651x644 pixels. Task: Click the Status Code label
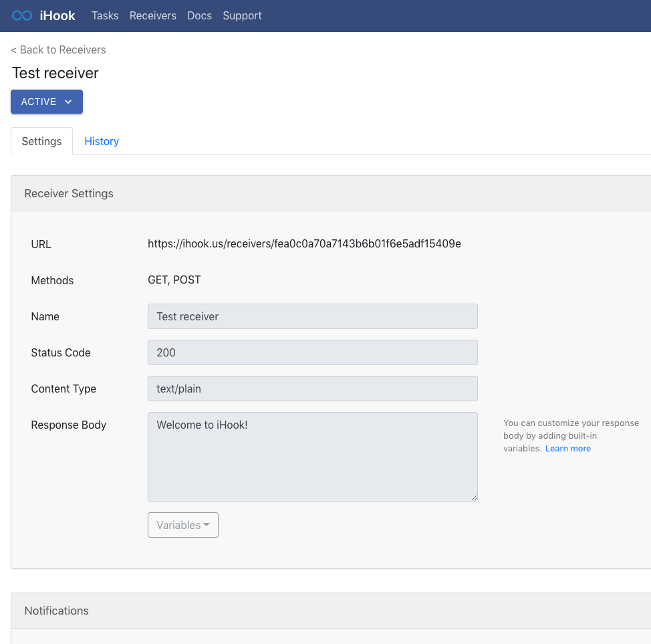pos(61,352)
